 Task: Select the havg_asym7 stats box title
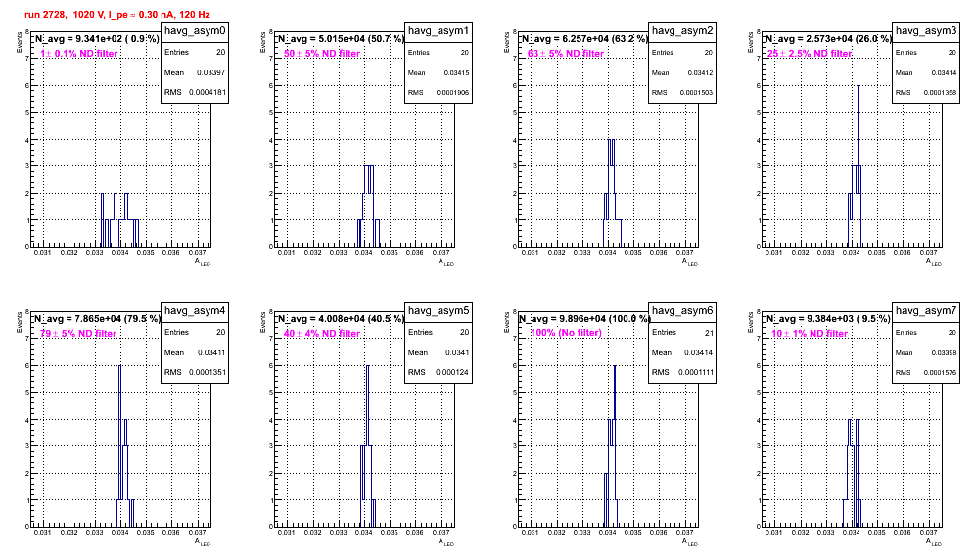click(x=926, y=311)
